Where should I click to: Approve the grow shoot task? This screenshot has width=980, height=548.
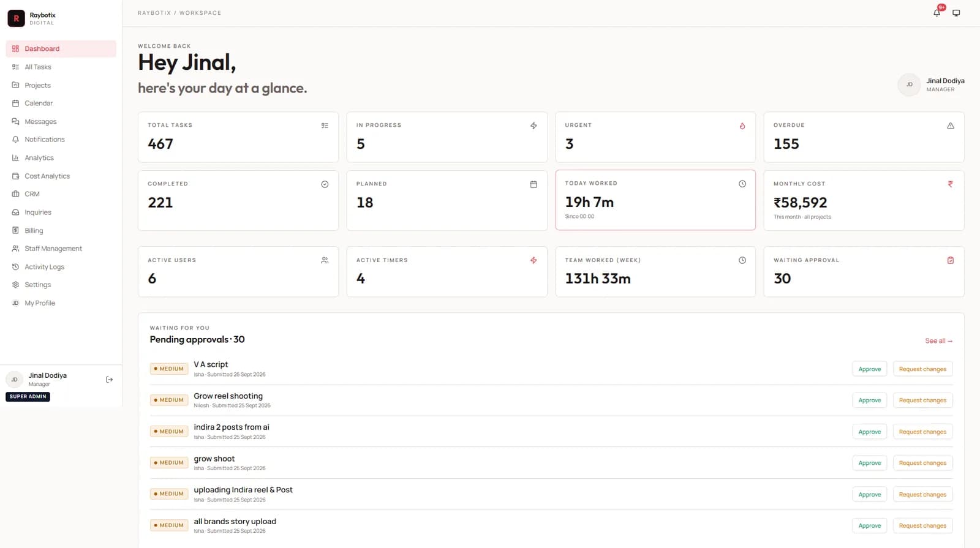(x=869, y=463)
